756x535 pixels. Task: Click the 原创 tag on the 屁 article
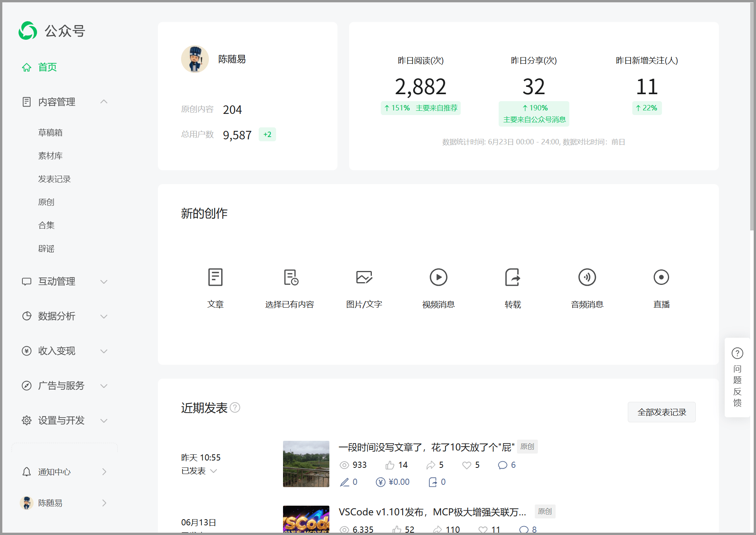click(527, 447)
